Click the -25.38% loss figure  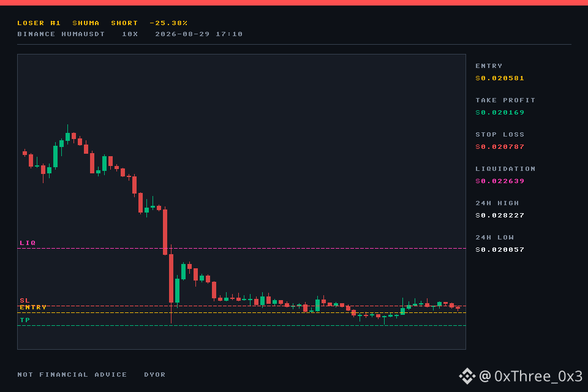[168, 23]
